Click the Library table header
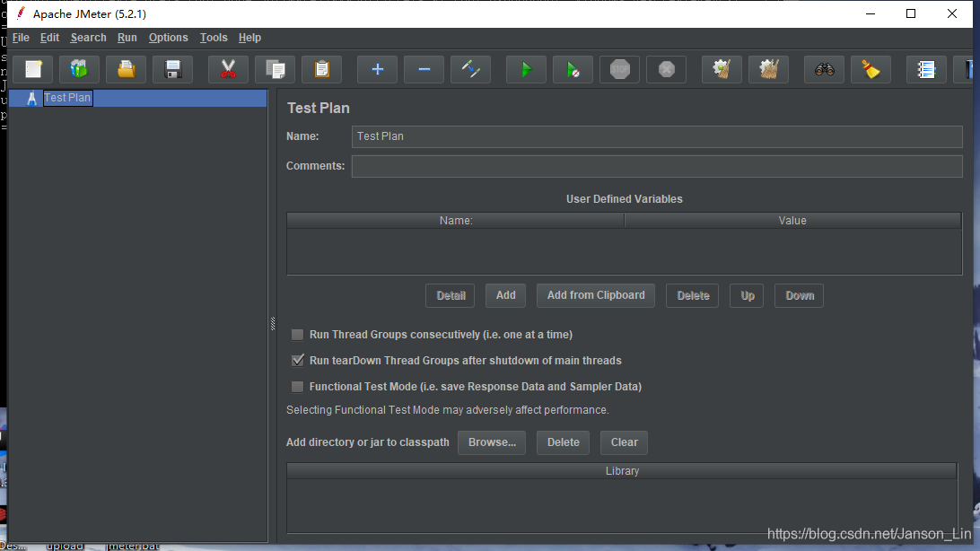Image resolution: width=980 pixels, height=551 pixels. click(x=622, y=471)
